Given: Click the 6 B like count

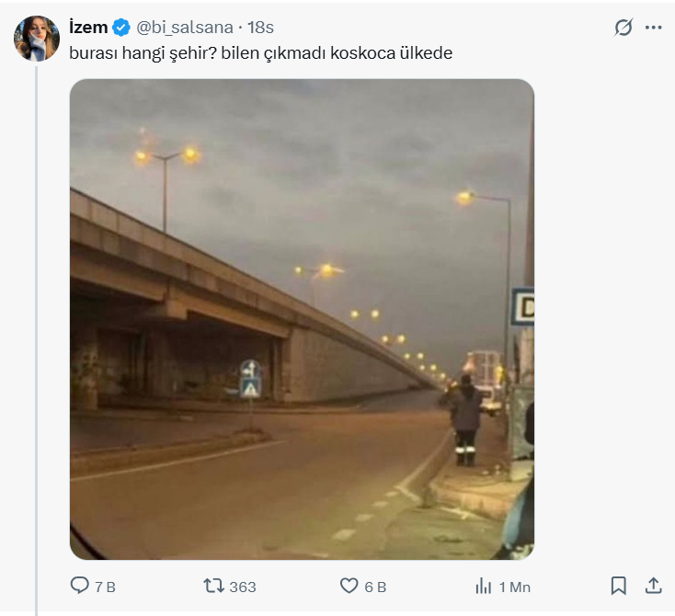Looking at the screenshot, I should 375,587.
